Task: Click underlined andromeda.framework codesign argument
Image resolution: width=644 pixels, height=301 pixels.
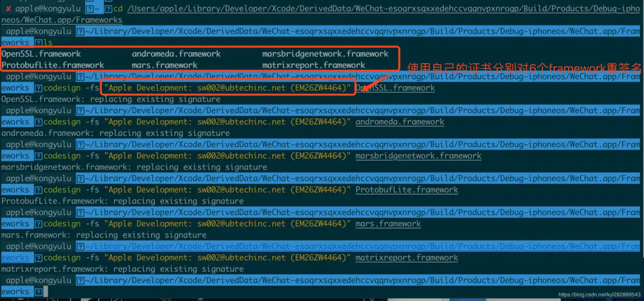Action: [x=400, y=122]
